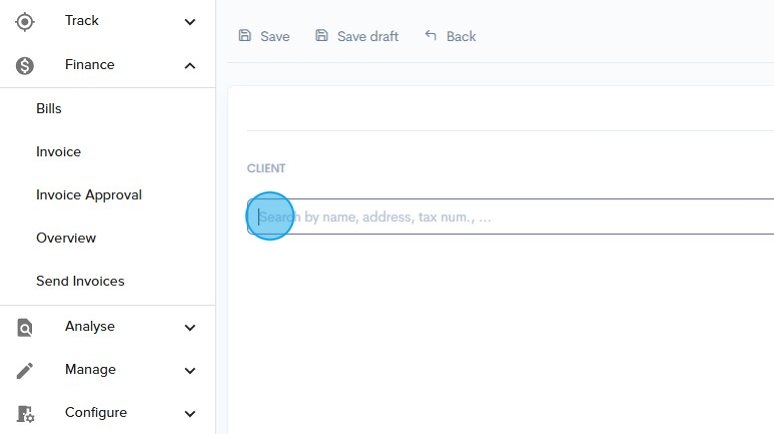Click the Finance dollar icon
774x434 pixels.
[25, 65]
